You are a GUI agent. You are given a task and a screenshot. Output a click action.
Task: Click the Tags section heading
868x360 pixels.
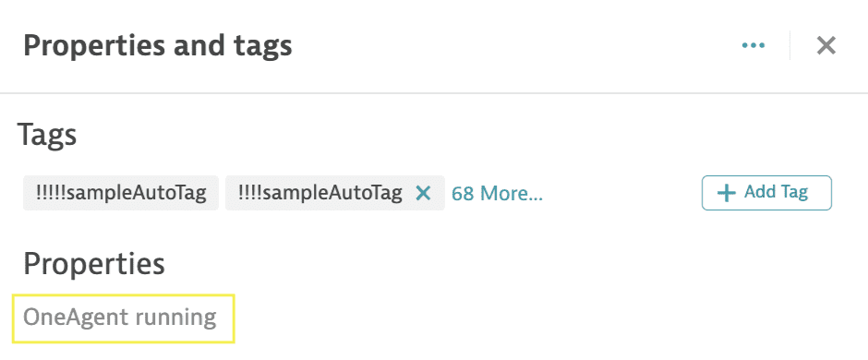point(47,135)
